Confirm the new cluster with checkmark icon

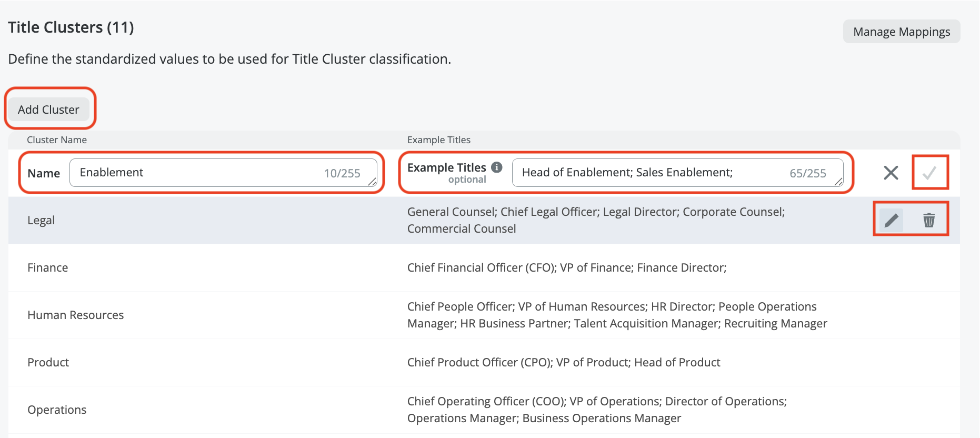(929, 173)
